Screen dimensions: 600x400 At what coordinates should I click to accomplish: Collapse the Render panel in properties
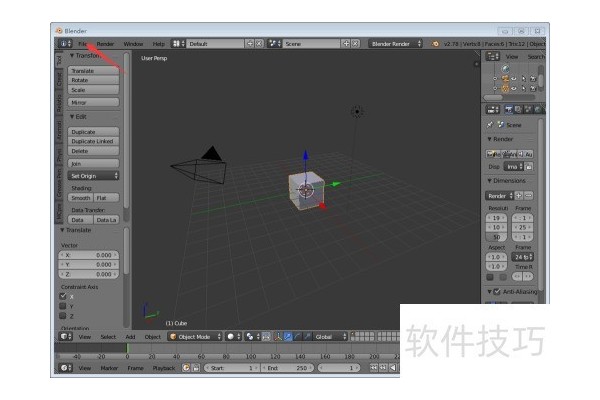(500, 139)
